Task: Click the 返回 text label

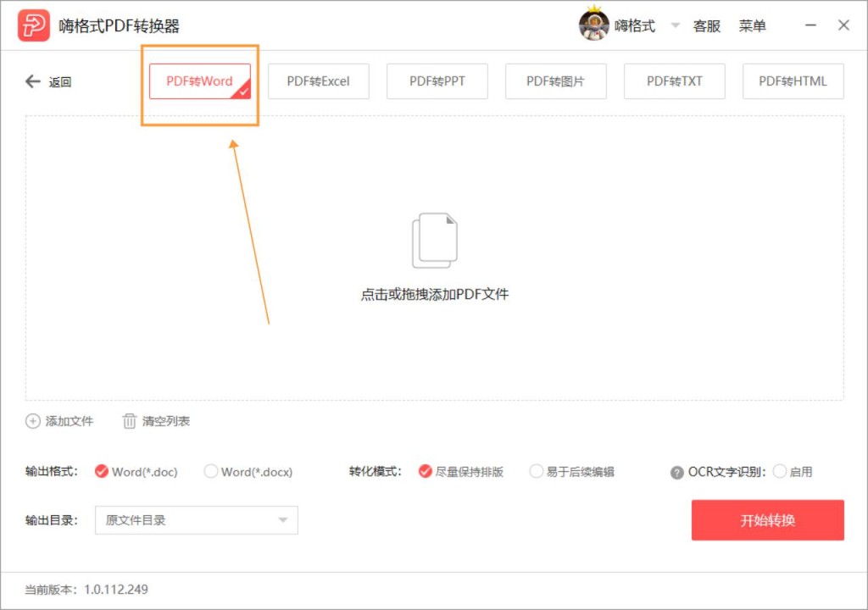Action: (60, 82)
